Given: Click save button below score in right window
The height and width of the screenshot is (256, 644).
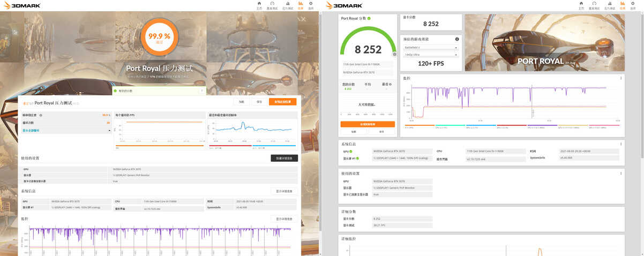Looking at the screenshot, I should pyautogui.click(x=381, y=131).
